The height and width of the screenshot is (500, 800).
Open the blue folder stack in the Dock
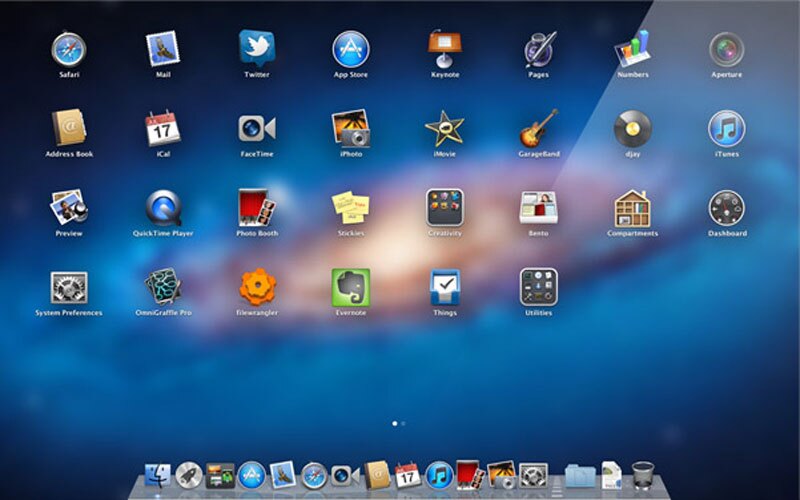580,476
